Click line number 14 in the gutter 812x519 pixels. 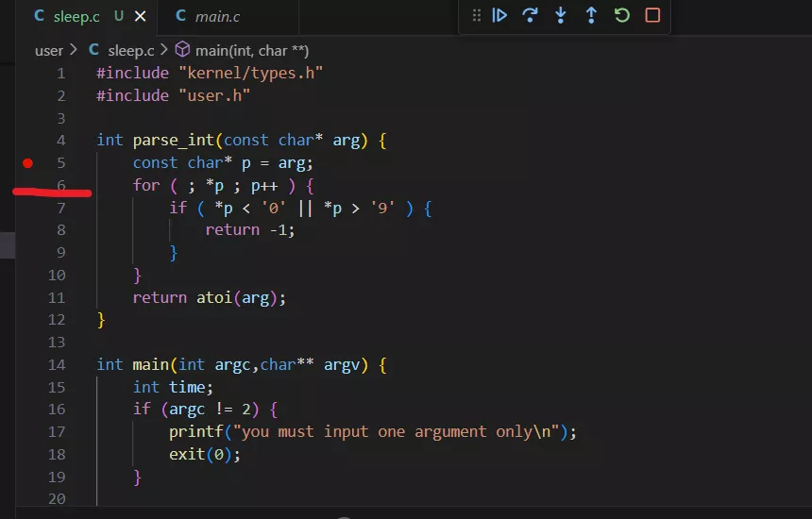coord(57,364)
